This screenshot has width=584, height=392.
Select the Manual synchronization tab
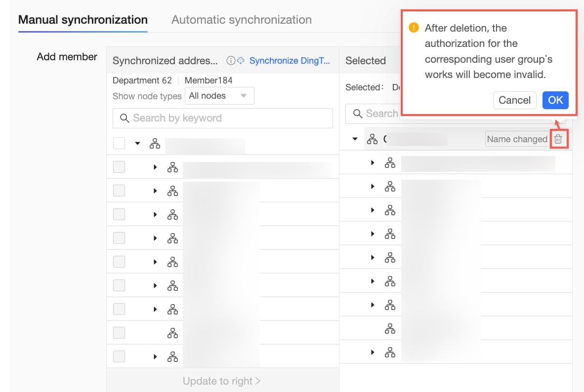point(83,20)
